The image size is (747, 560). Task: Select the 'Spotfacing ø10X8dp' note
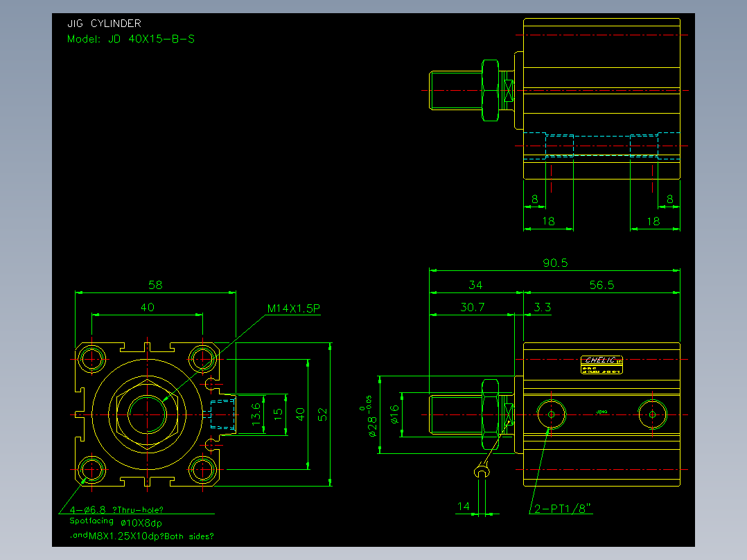pos(116,522)
